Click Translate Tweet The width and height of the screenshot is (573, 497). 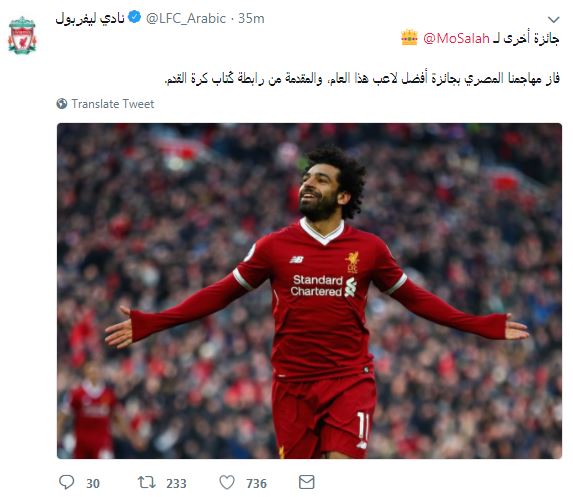(113, 104)
